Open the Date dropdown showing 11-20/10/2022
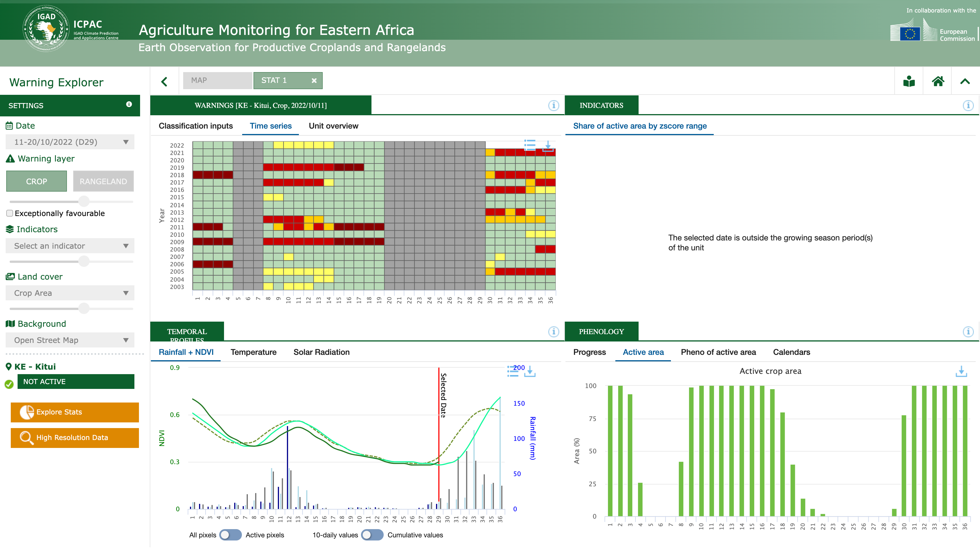The height and width of the screenshot is (549, 980). (x=70, y=142)
